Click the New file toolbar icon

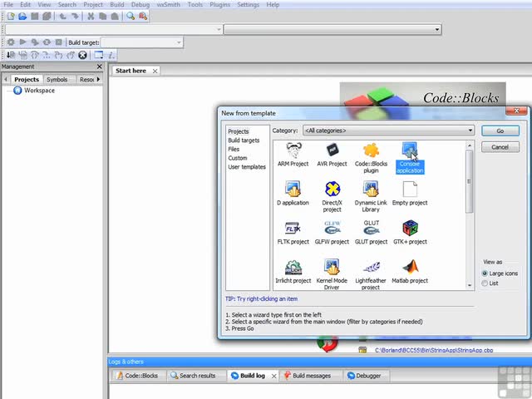coord(11,16)
